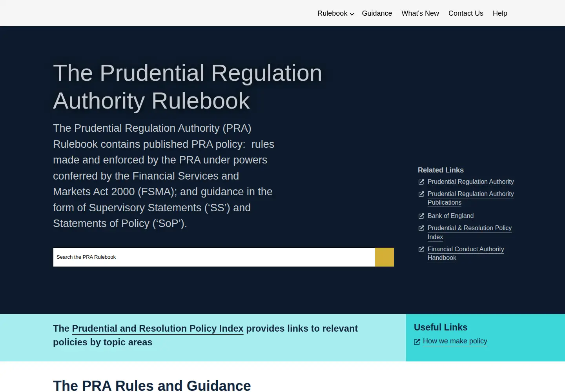Image resolution: width=565 pixels, height=392 pixels.
Task: Click the Search the PRA Rulebook field
Action: 214,257
